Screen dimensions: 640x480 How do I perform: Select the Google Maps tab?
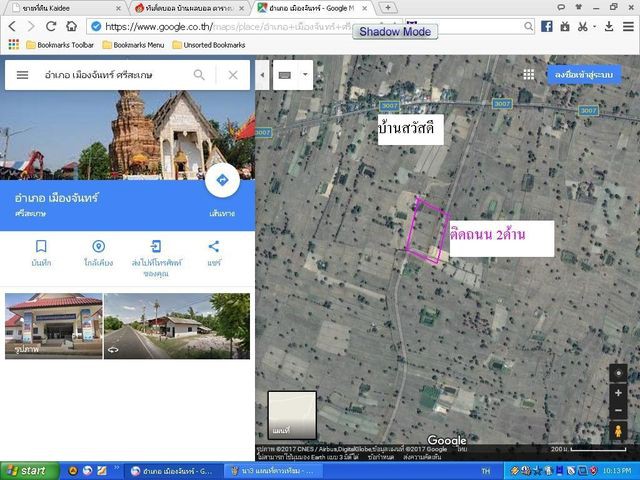tap(312, 8)
